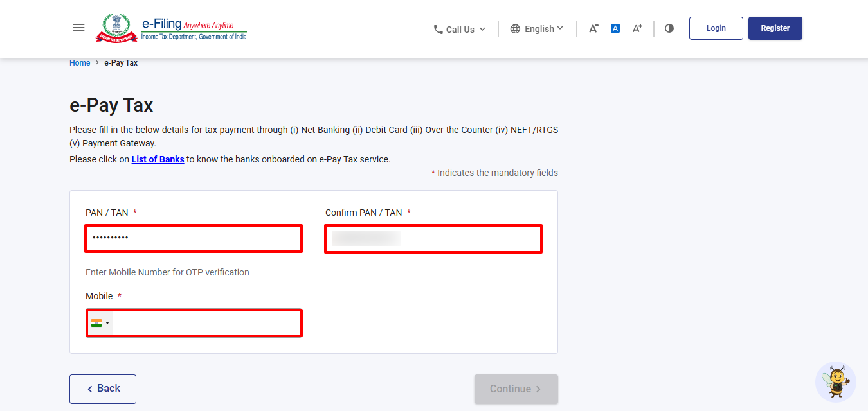Open the India flag country code dropdown
Viewport: 868px width, 411px height.
click(x=100, y=323)
